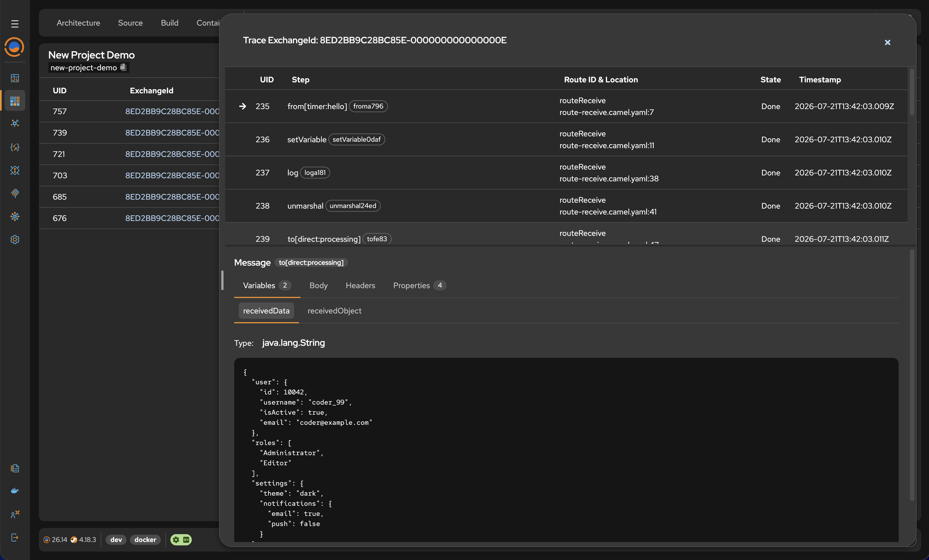Open the dashboard icon in the sidebar
This screenshot has height=560, width=929.
click(15, 78)
